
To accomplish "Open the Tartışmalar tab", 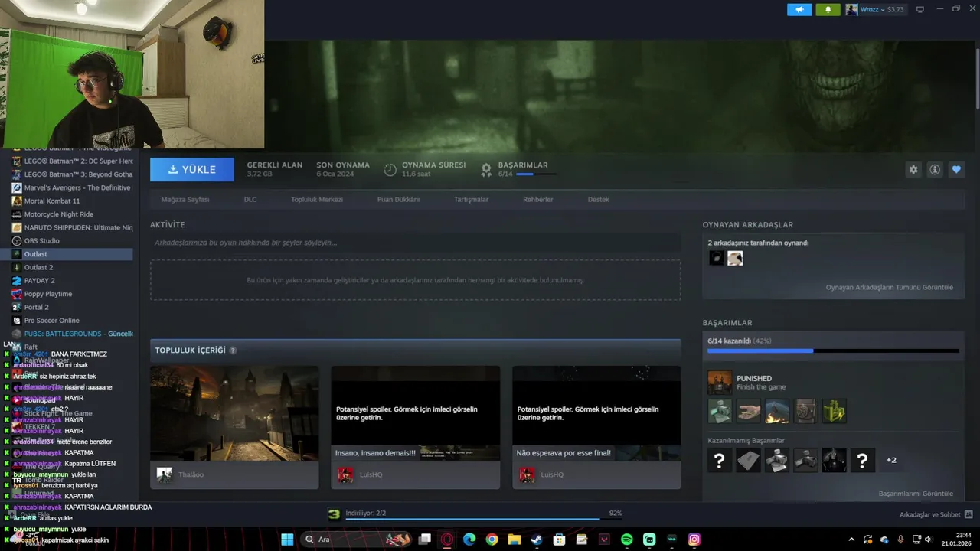I will (x=472, y=200).
